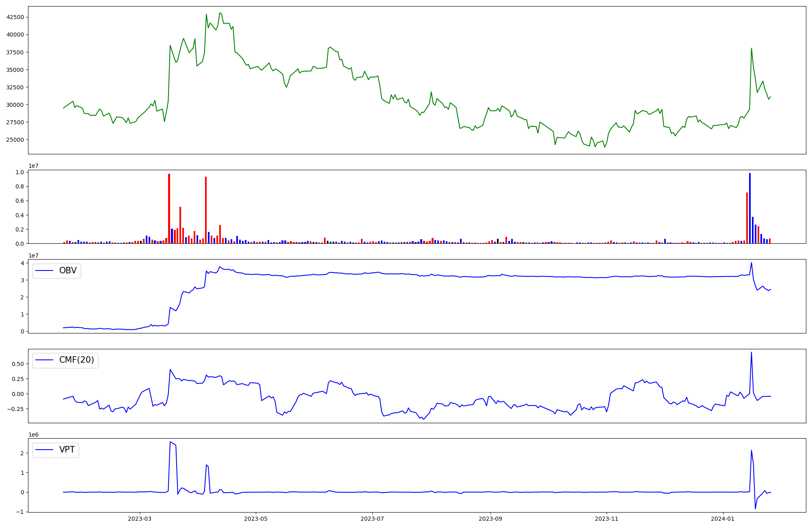
Task: Click the 2023-05 x-axis date label
Action: pyautogui.click(x=256, y=519)
